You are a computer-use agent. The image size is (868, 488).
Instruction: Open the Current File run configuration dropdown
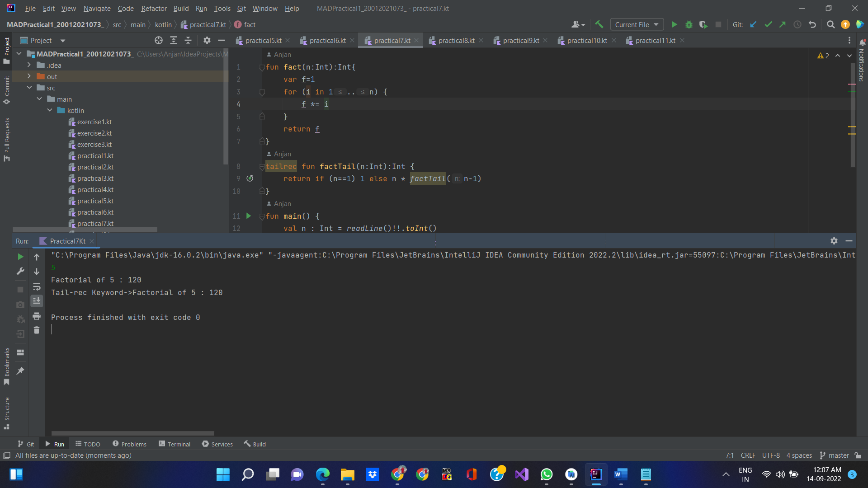pos(637,24)
